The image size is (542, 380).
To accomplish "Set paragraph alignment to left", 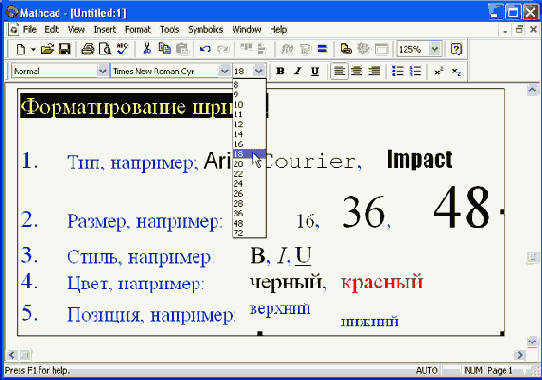I will pyautogui.click(x=339, y=71).
